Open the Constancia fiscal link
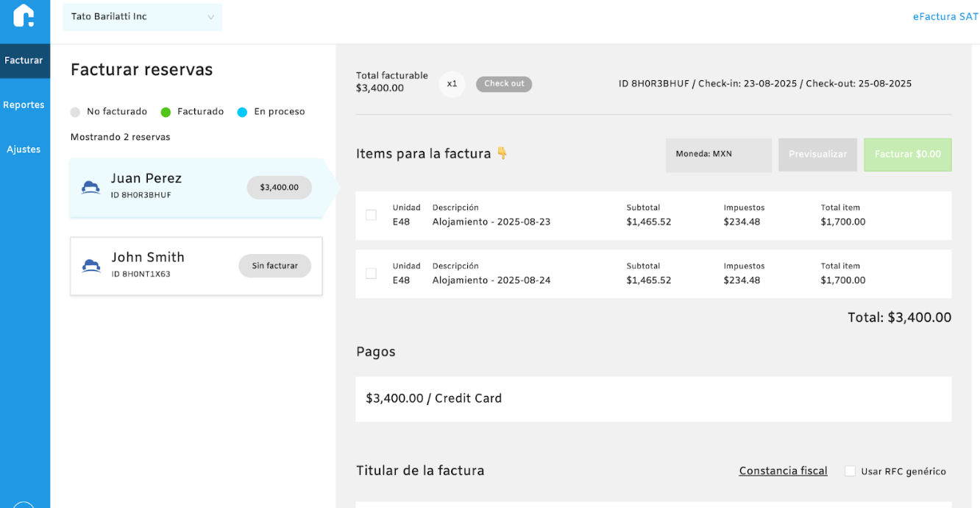980x508 pixels. 783,471
